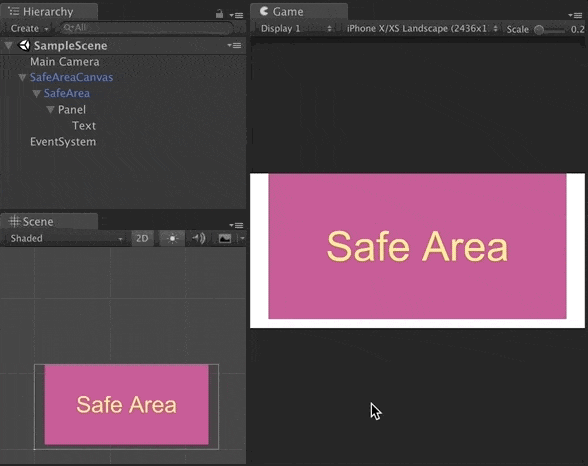Select the SafeArea object
588x466 pixels.
tap(67, 93)
